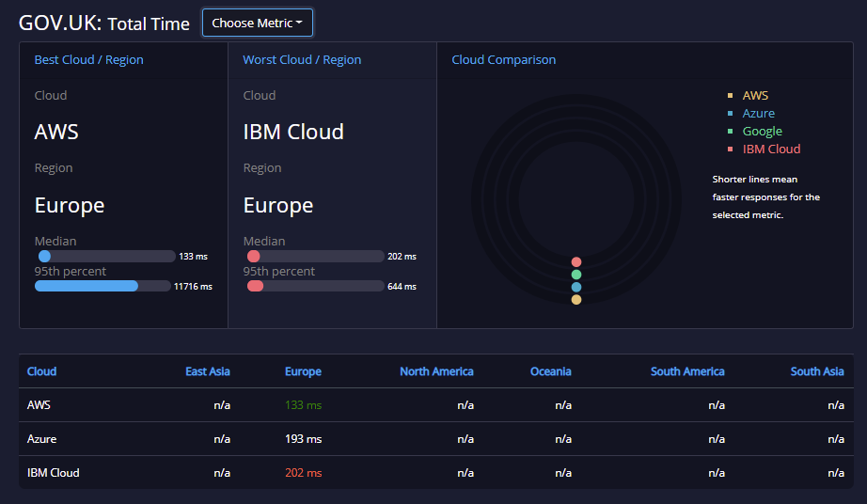The height and width of the screenshot is (504, 867).
Task: Click the Azure row South Asia n/a cell
Action: pos(836,439)
